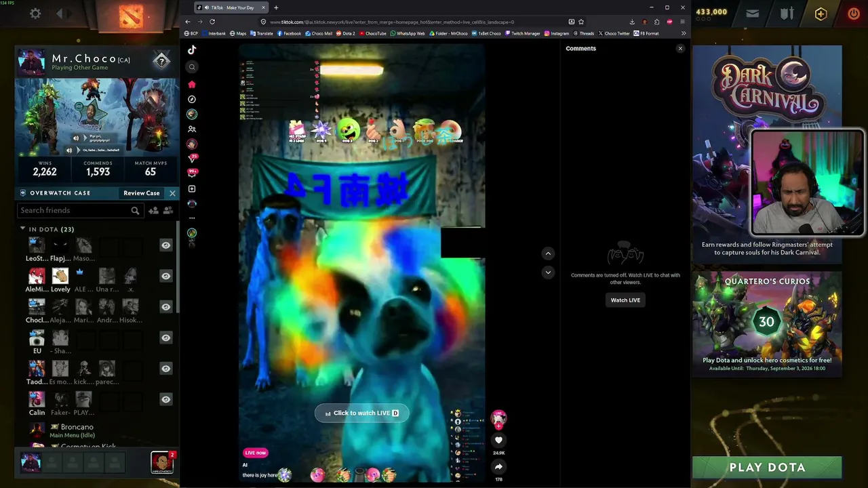Go back in the browser
This screenshot has width=868, height=488.
(188, 22)
